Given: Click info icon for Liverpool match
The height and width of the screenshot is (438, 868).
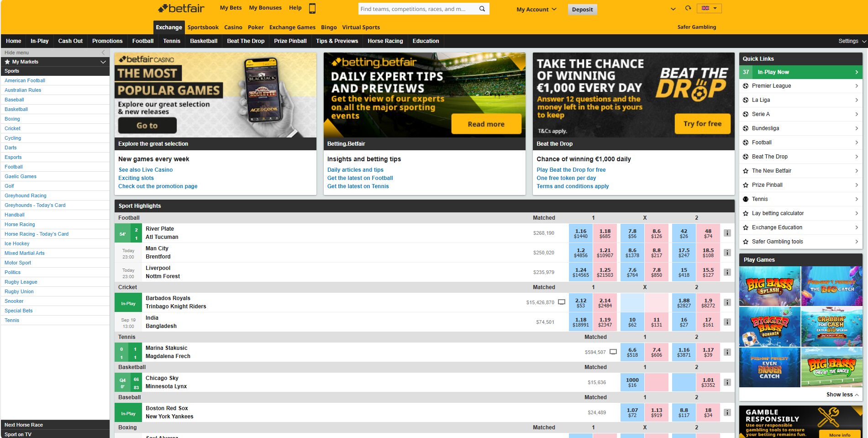Looking at the screenshot, I should click(x=727, y=272).
